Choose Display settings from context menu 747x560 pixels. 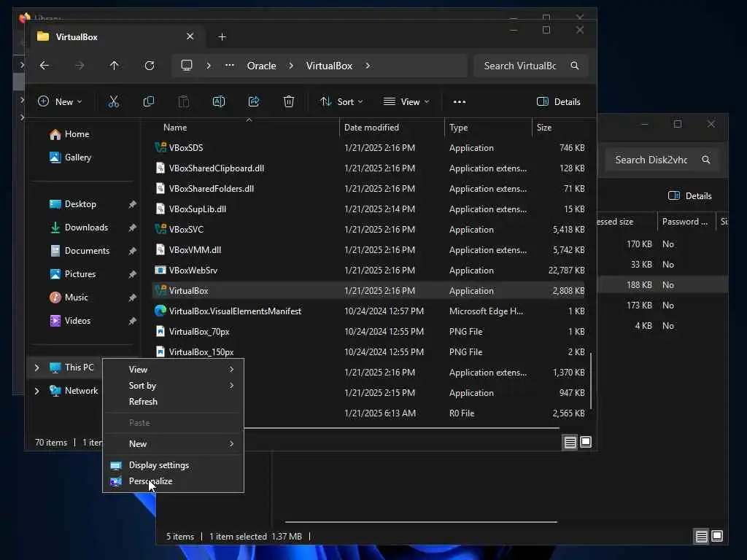tap(174, 465)
